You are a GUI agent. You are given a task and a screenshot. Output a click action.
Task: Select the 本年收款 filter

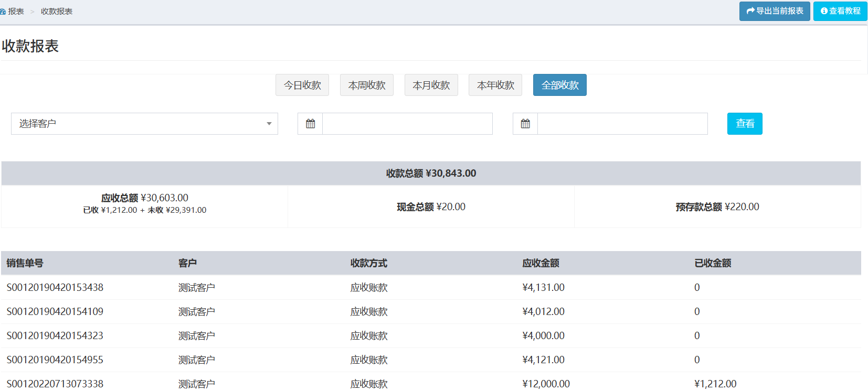click(495, 85)
